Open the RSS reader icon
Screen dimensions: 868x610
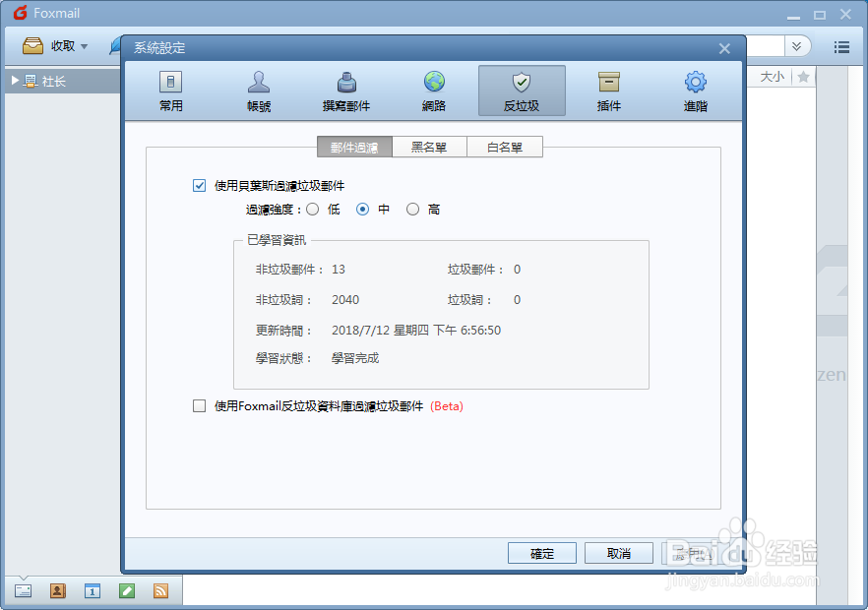[160, 591]
